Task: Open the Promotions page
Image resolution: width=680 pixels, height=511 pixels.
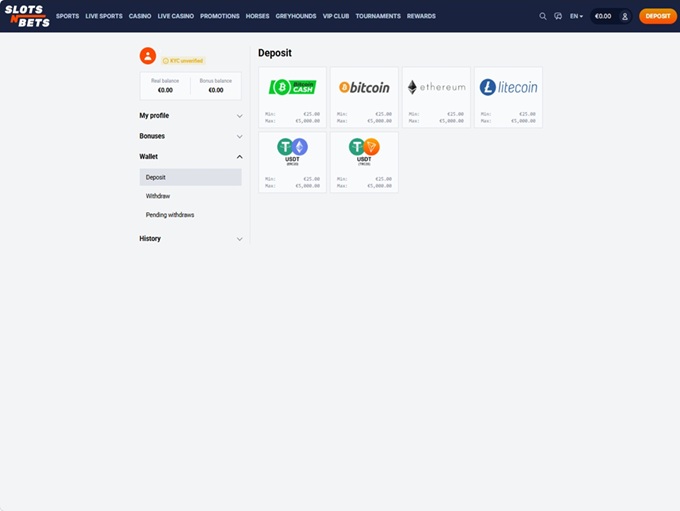Action: 220,16
